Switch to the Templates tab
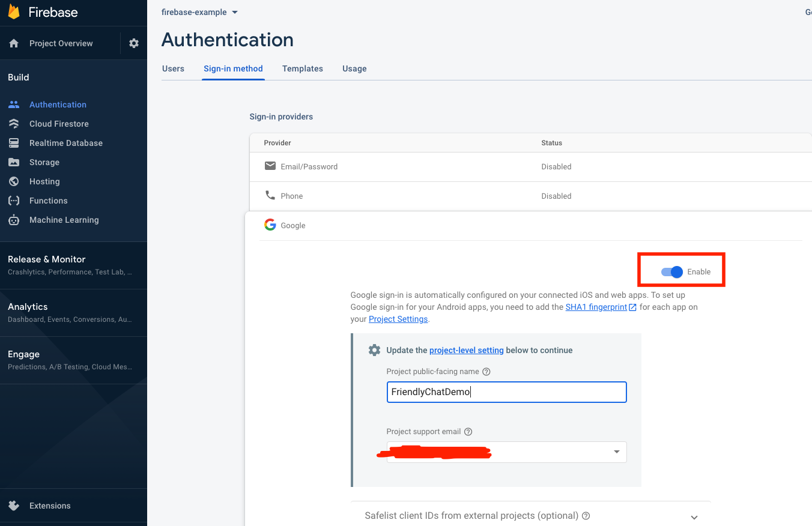This screenshot has height=526, width=812. click(302, 68)
